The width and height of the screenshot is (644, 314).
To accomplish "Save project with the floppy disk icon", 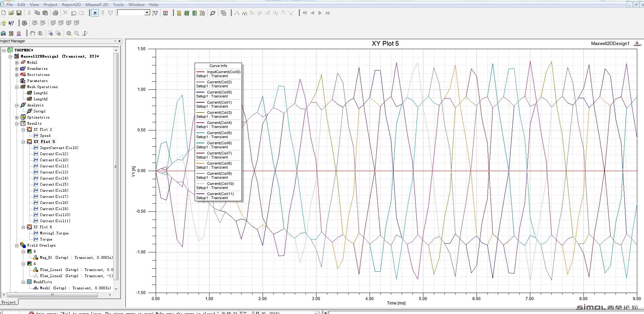I will (19, 13).
